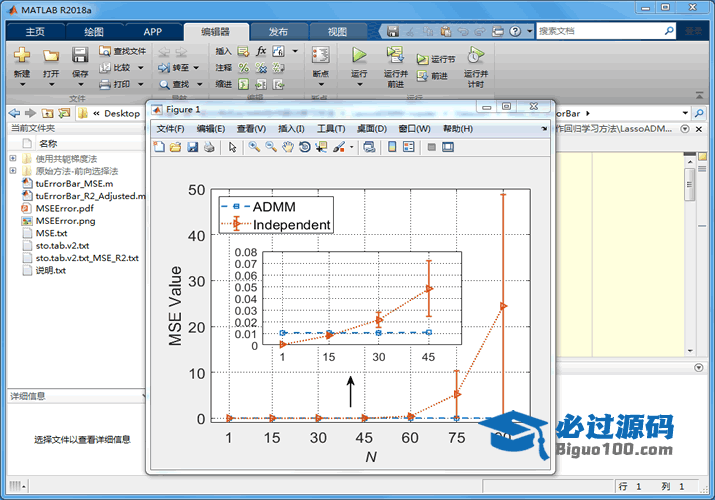Viewport: 715px width, 500px height.
Task: Click Insert Colorbar icon
Action: click(392, 147)
